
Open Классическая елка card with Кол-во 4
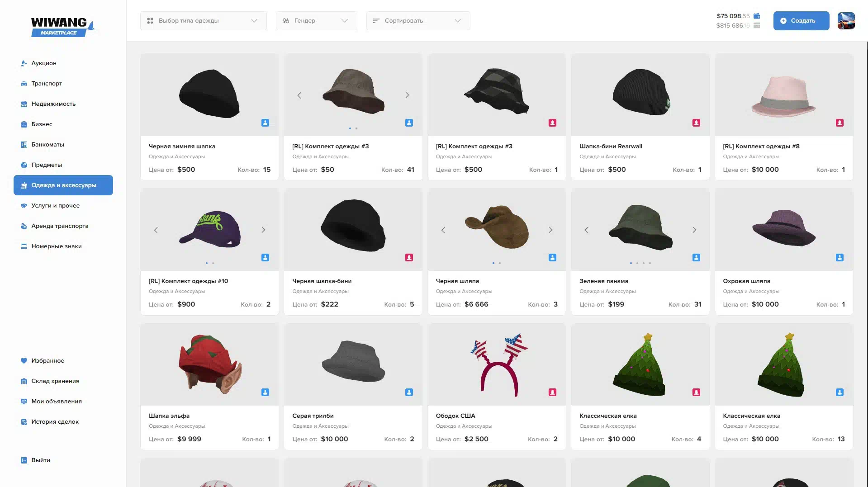[x=640, y=387]
